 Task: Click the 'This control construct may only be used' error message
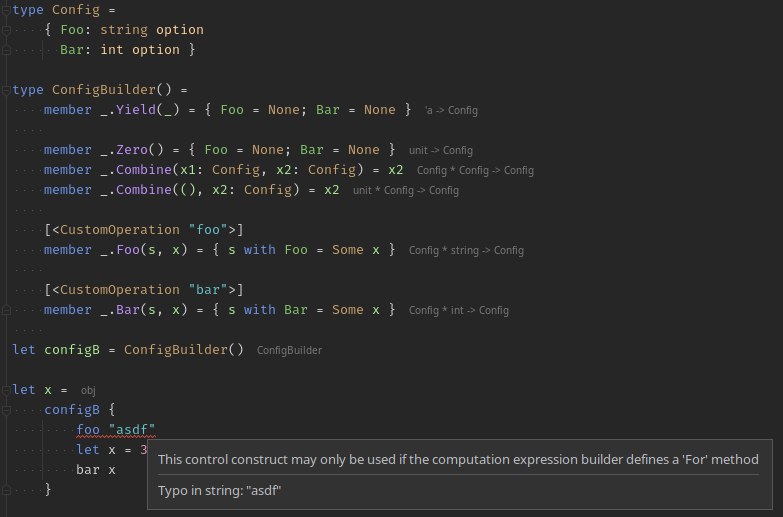[458, 459]
